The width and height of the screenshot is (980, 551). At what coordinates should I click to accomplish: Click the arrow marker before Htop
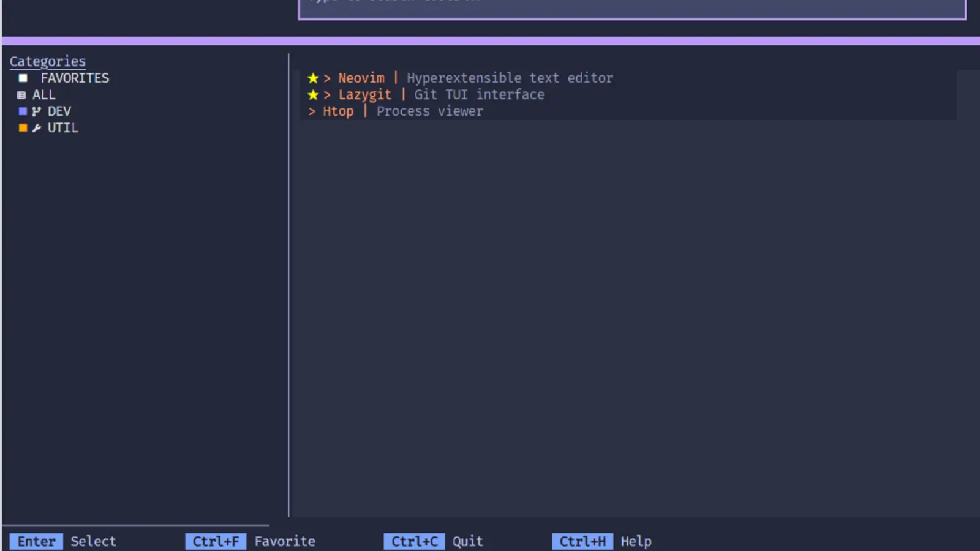tap(312, 111)
